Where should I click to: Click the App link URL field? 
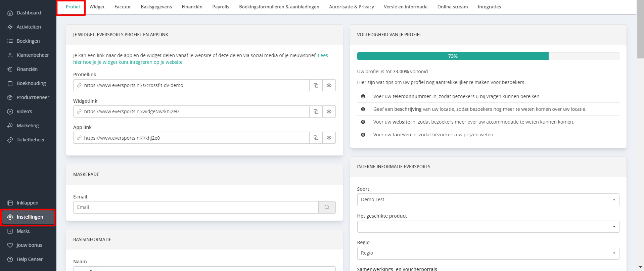191,138
